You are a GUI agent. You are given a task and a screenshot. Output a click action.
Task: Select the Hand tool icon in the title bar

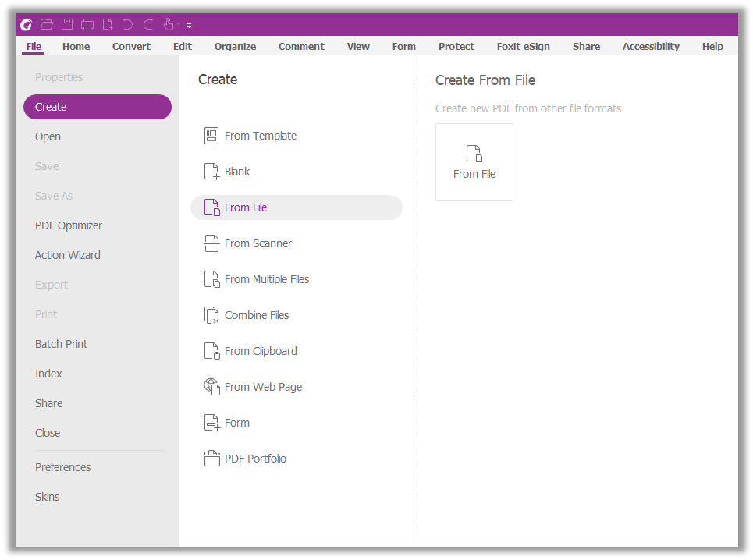point(168,24)
